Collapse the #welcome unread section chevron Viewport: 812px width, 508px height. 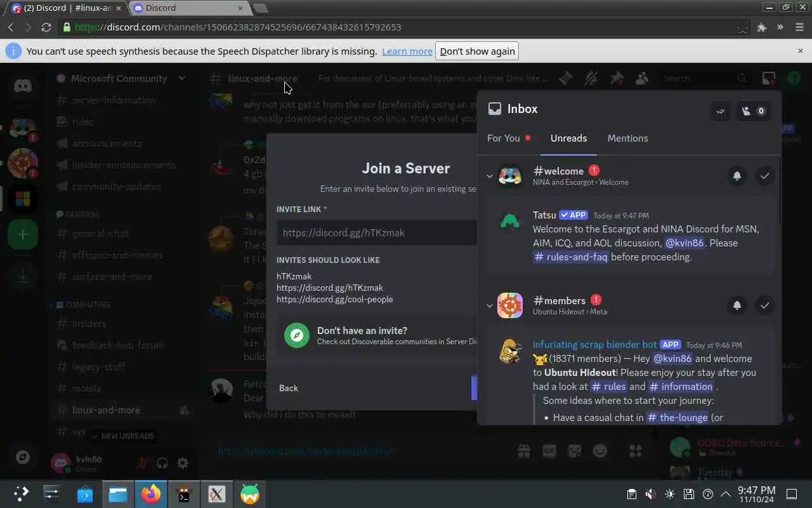click(490, 176)
